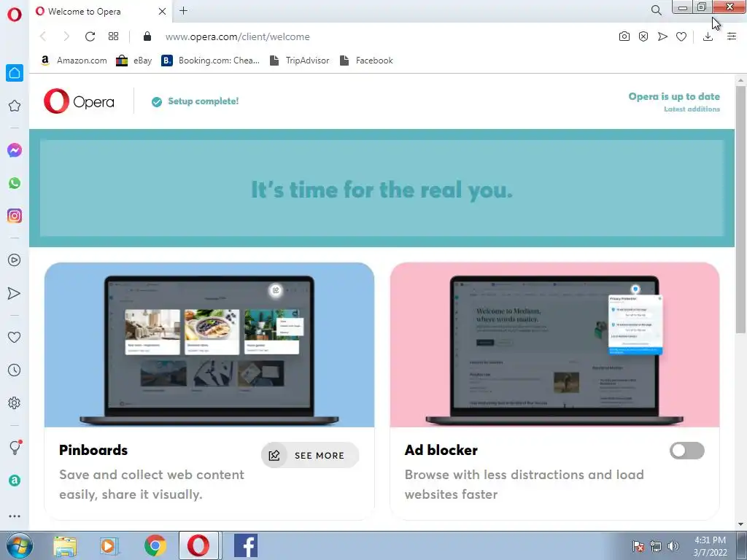Open Google Chrome from taskbar

[x=155, y=545]
